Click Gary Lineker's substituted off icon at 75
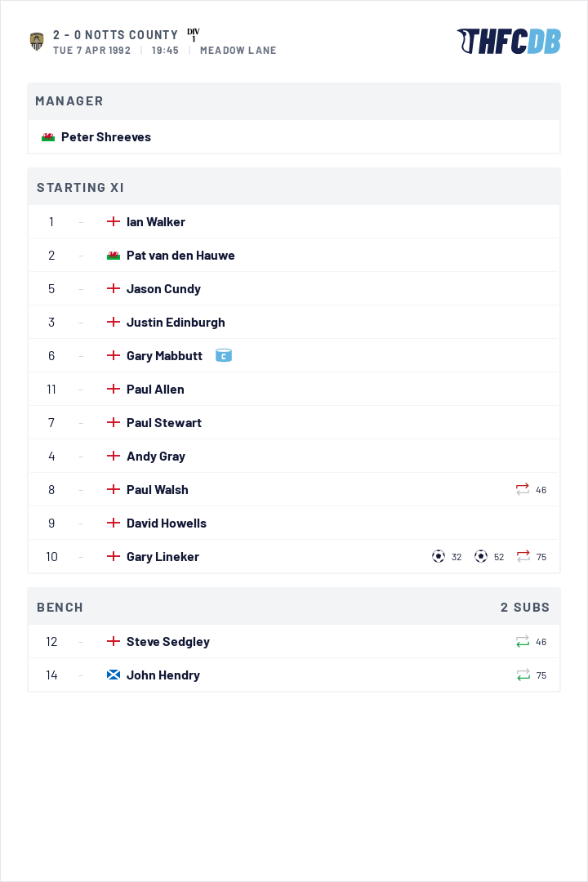This screenshot has height=882, width=588. [523, 556]
